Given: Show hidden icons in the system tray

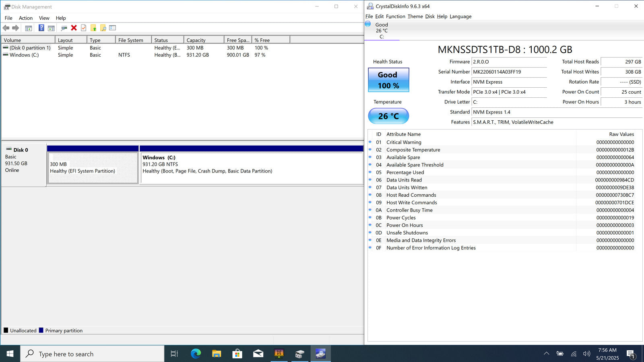Looking at the screenshot, I should pyautogui.click(x=546, y=354).
